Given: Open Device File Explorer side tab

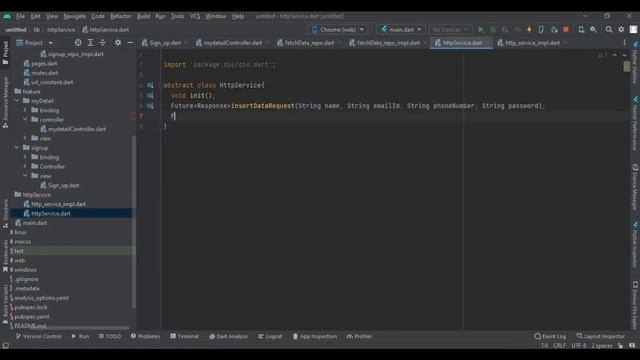Looking at the screenshot, I should pos(635,305).
